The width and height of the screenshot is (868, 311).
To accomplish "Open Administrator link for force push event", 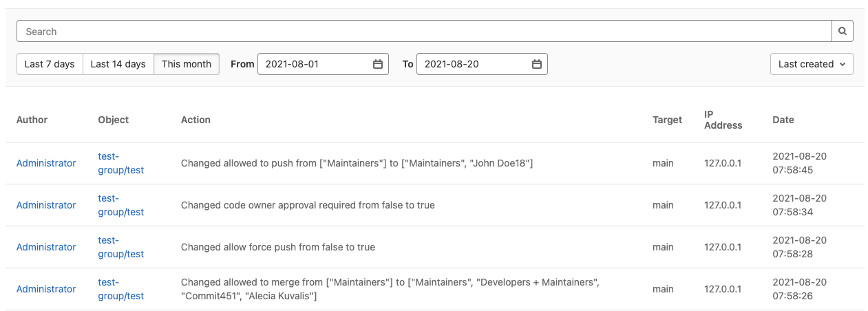I will 46,247.
